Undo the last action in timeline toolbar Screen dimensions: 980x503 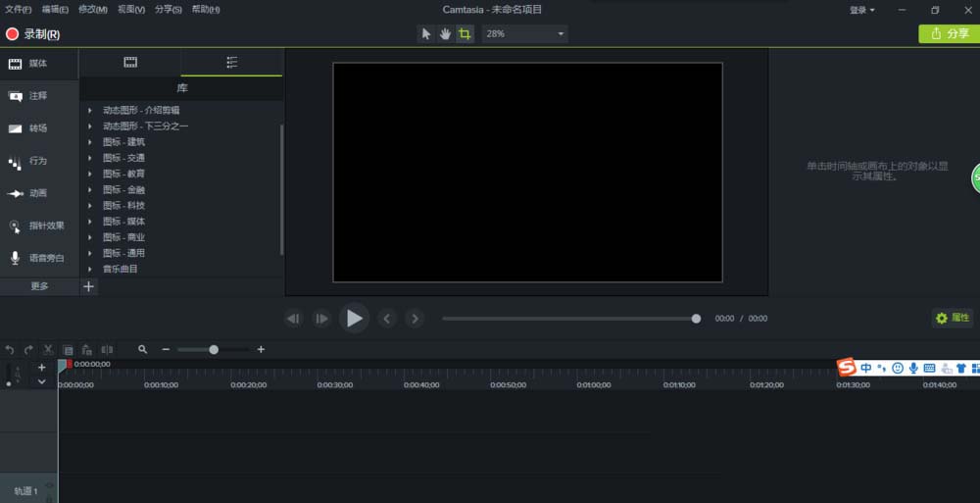point(10,349)
